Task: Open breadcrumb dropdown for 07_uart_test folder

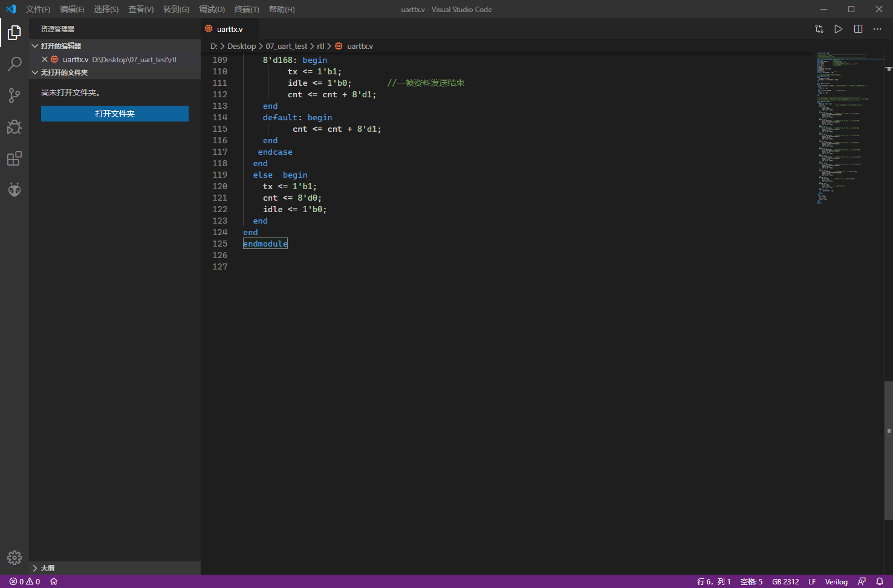Action: 287,46
